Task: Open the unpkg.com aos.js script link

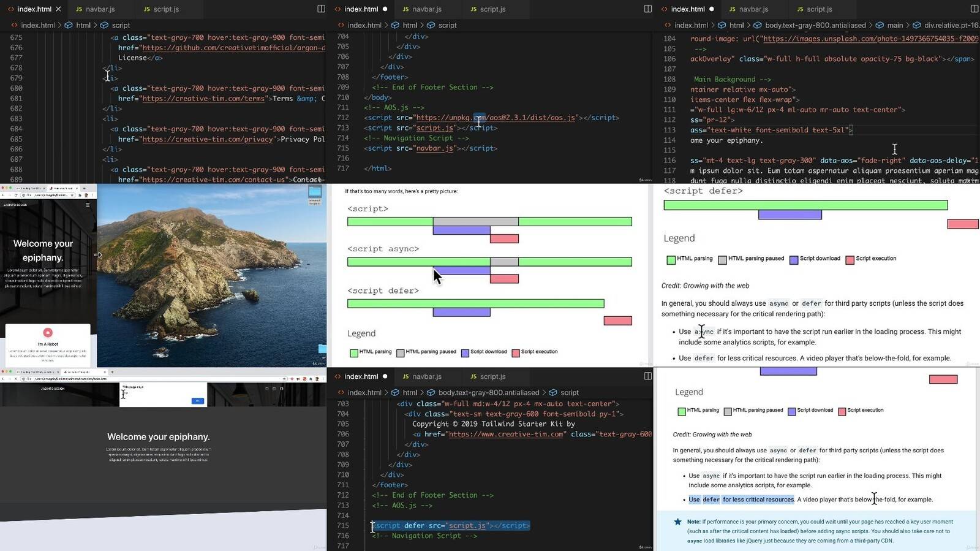Action: pos(495,118)
